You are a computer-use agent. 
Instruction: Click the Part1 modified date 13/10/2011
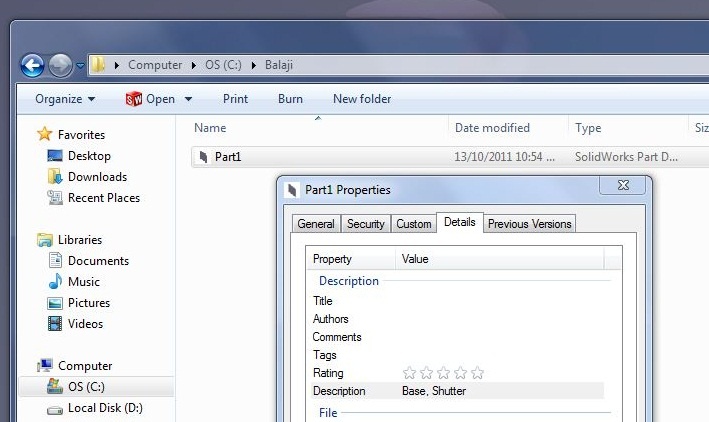tap(504, 157)
